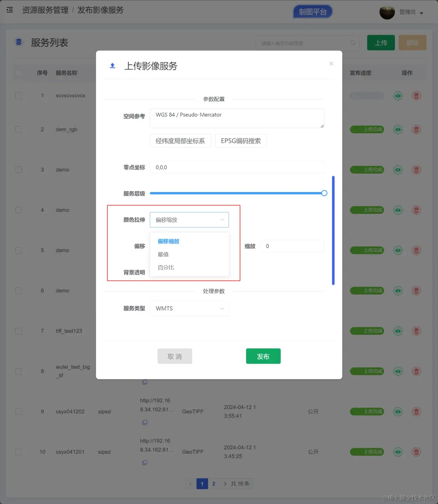Delete service in row 3 via trash icon
The width and height of the screenshot is (438, 504).
click(x=416, y=170)
